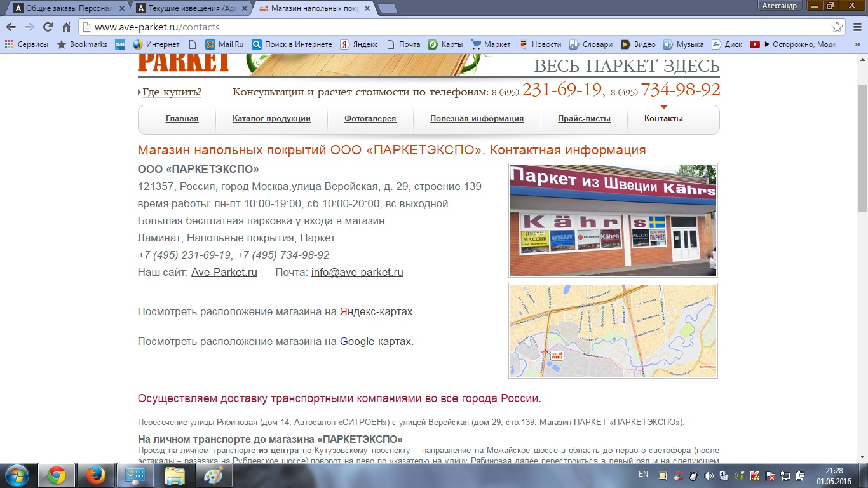Launch Google Chrome from the taskbar
The image size is (868, 488).
pos(57,475)
